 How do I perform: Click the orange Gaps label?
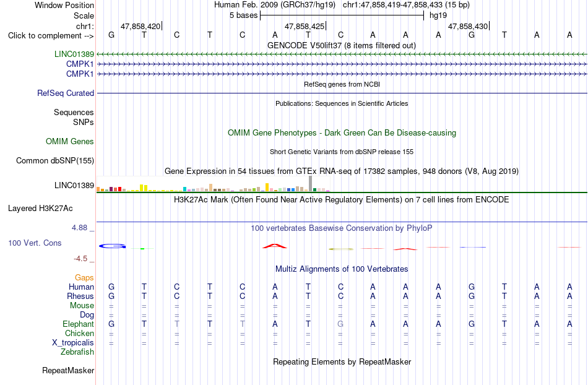point(84,277)
